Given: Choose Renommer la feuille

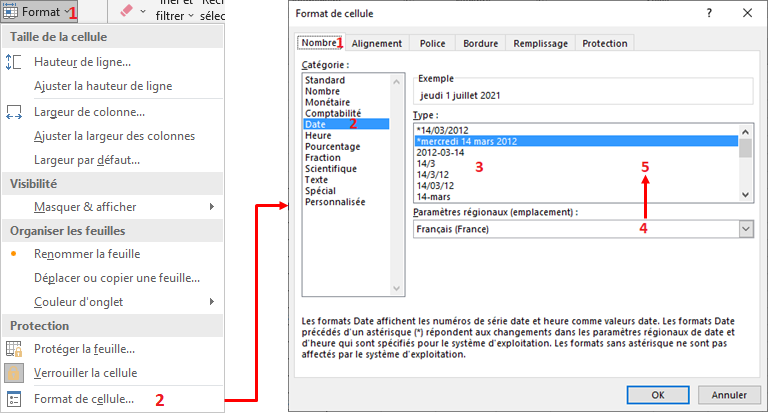Looking at the screenshot, I should (113, 254).
